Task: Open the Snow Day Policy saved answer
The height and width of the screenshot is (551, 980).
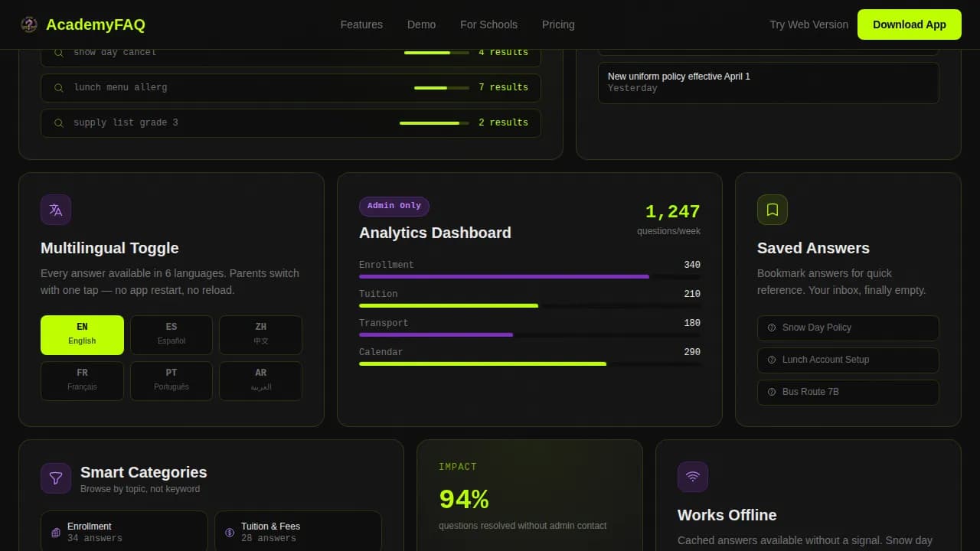Action: pos(848,328)
